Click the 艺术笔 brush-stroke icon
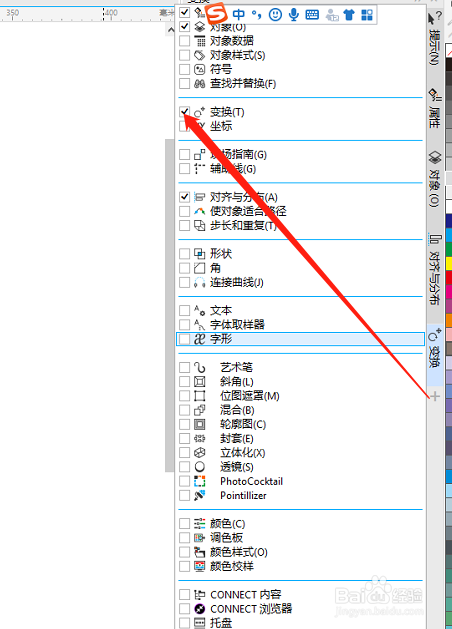The width and height of the screenshot is (452, 629). point(200,367)
